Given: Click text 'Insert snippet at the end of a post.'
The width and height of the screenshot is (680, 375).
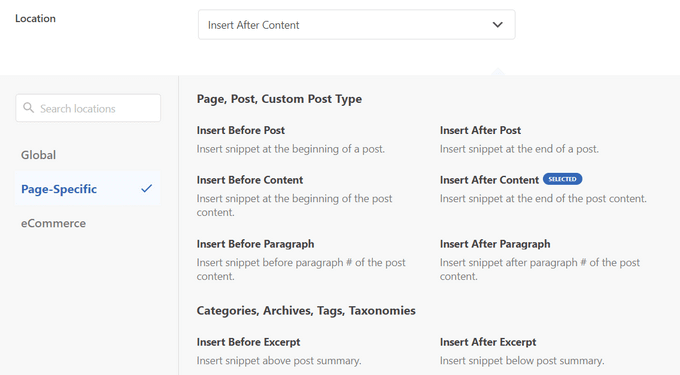Looking at the screenshot, I should 519,149.
